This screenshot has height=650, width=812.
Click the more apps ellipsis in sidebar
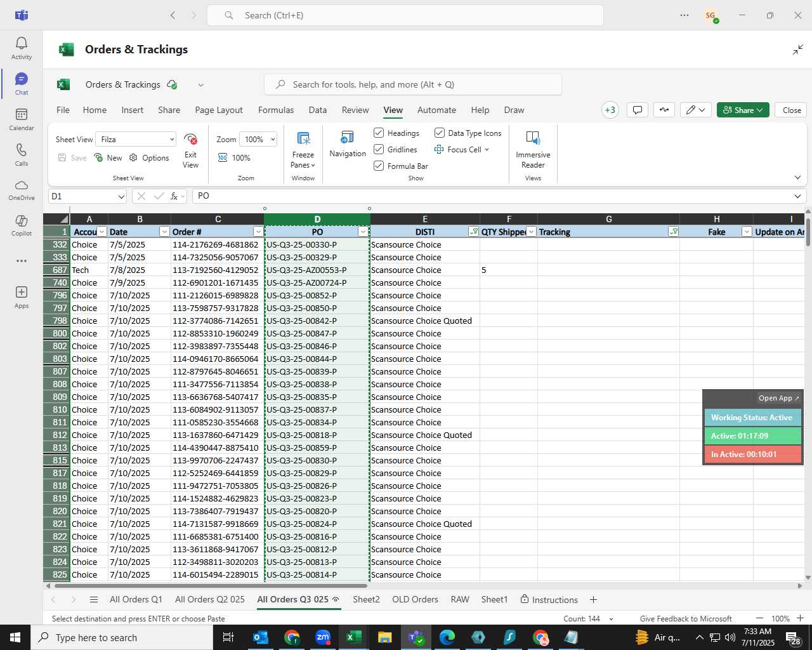[x=22, y=261]
